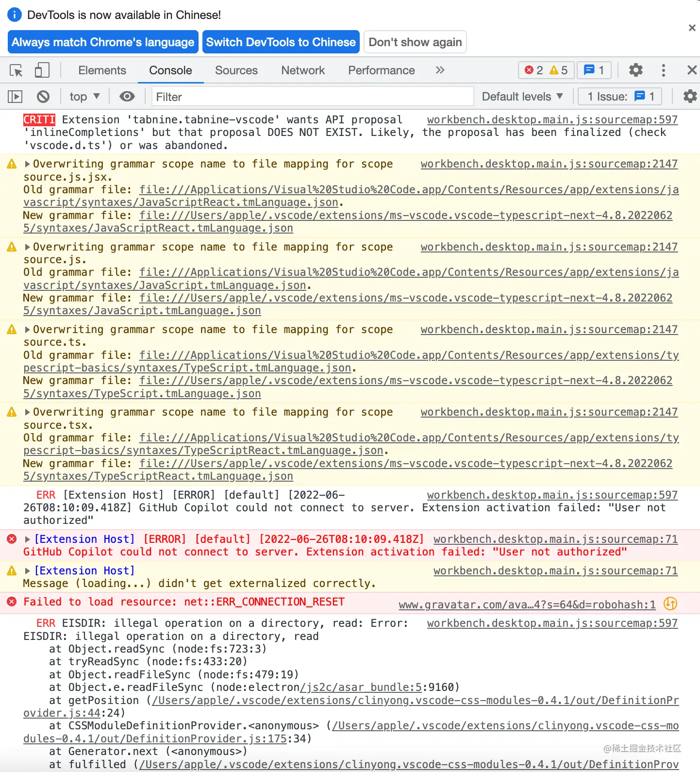Viewport: 700px width, 772px height.
Task: Open sourcemap:2147 link on source.js.jsx warning
Action: [x=549, y=164]
